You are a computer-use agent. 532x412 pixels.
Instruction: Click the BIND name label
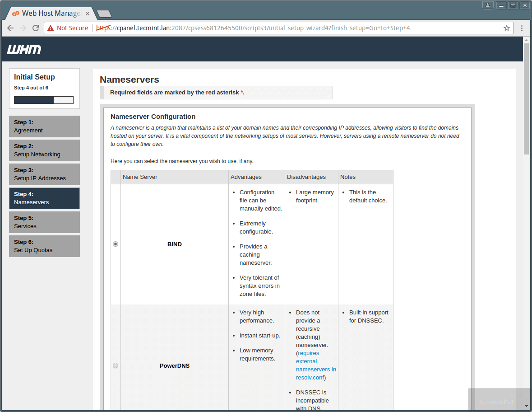pos(174,244)
